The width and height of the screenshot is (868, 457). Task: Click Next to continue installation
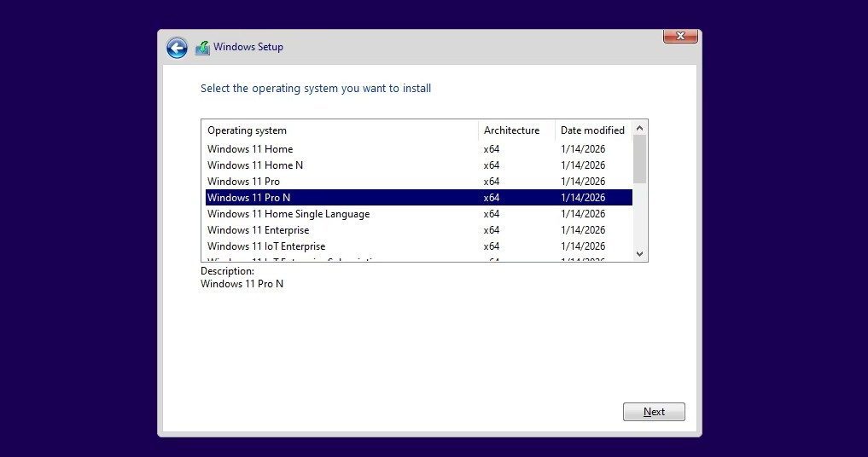pyautogui.click(x=654, y=412)
